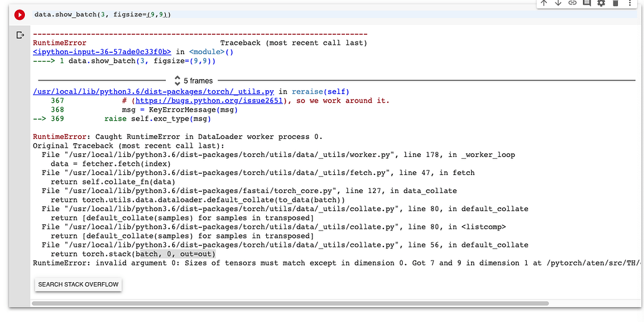
Task: Copy link to cell using the chain icon
Action: click(572, 3)
